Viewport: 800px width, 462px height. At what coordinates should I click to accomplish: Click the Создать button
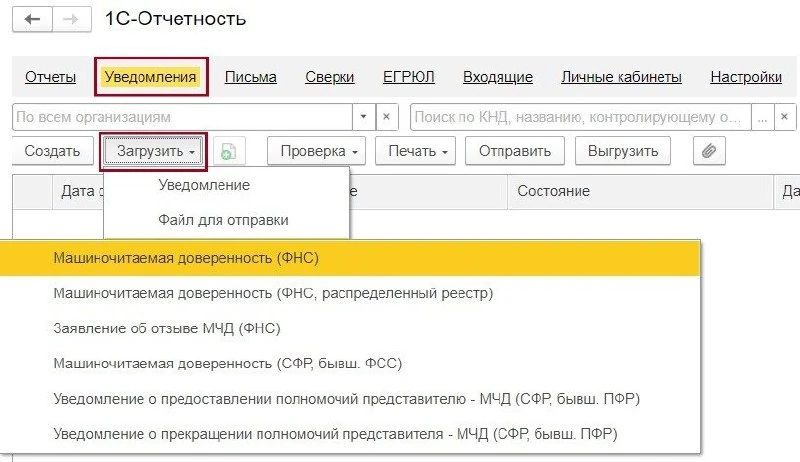pos(52,151)
